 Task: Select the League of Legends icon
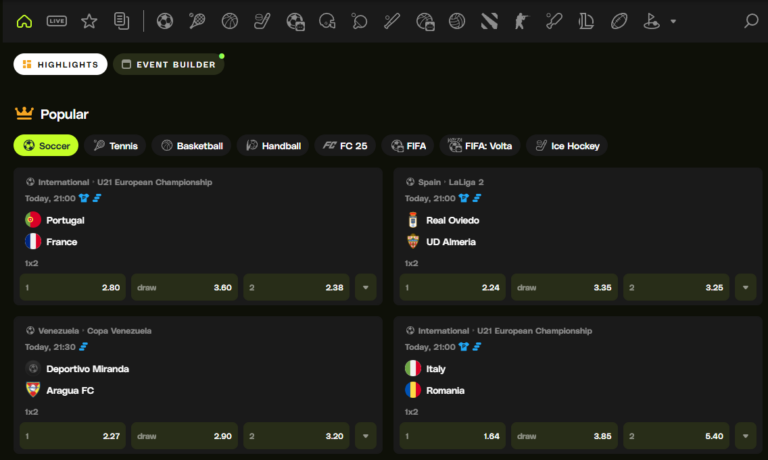586,21
